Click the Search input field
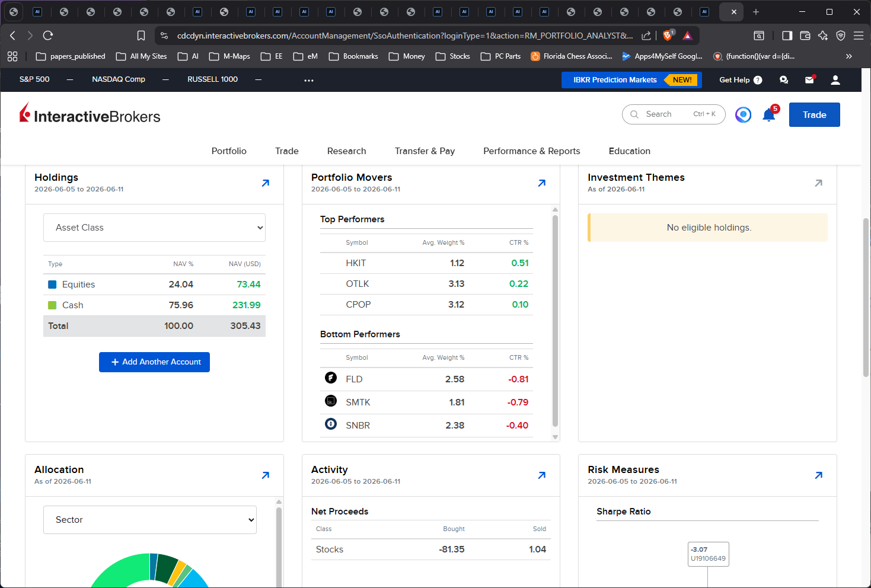Screen dimensions: 871x588 (x=674, y=114)
